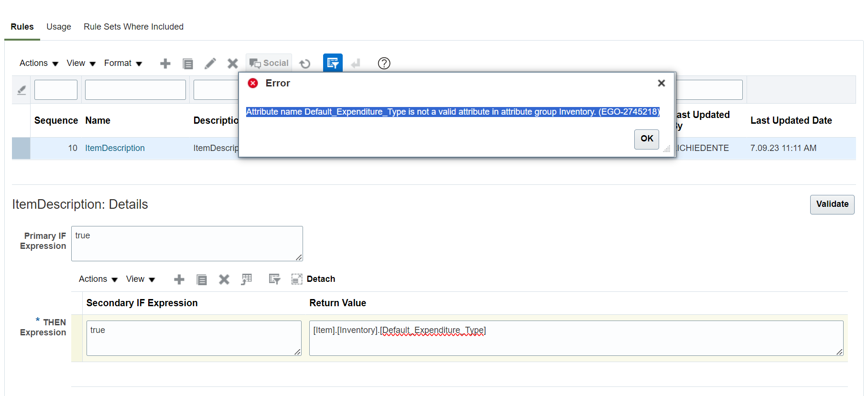Image resolution: width=868 pixels, height=396 pixels.
Task: Open the View menu above Secondary IF Expression
Action: point(141,279)
